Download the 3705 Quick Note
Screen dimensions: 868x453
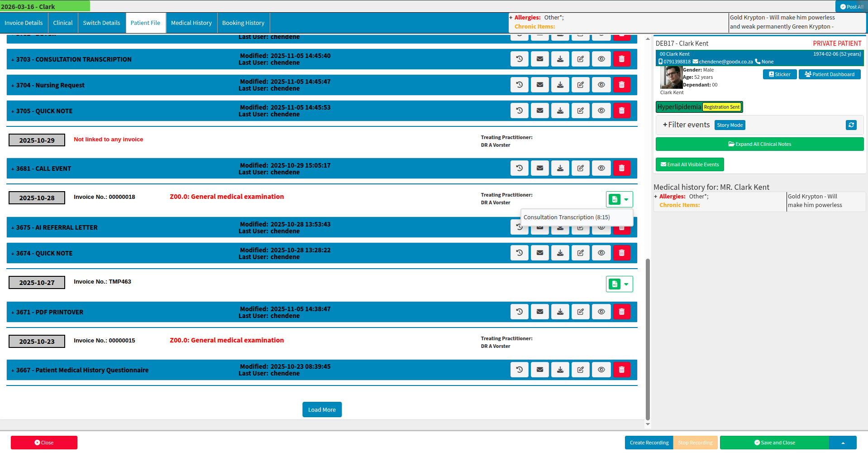(560, 111)
